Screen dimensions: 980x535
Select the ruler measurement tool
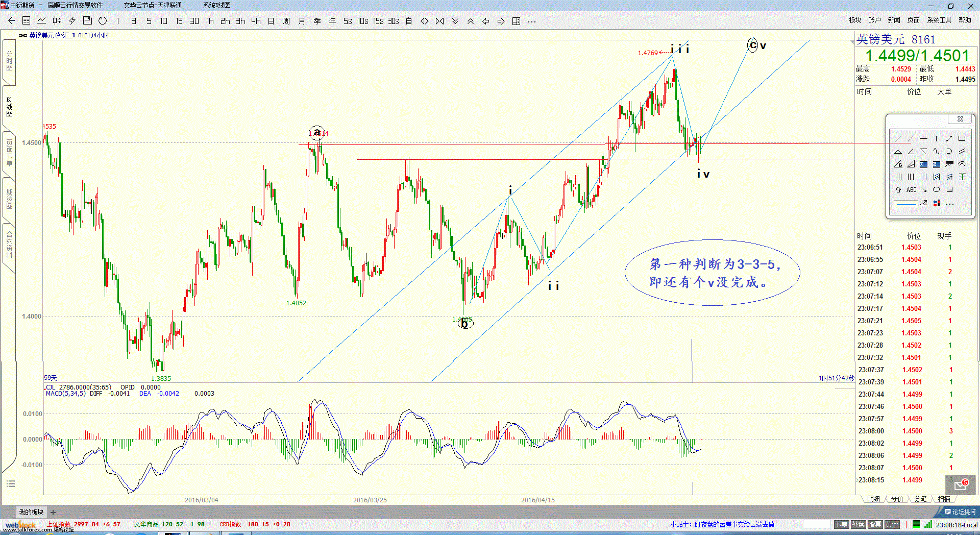click(x=949, y=189)
